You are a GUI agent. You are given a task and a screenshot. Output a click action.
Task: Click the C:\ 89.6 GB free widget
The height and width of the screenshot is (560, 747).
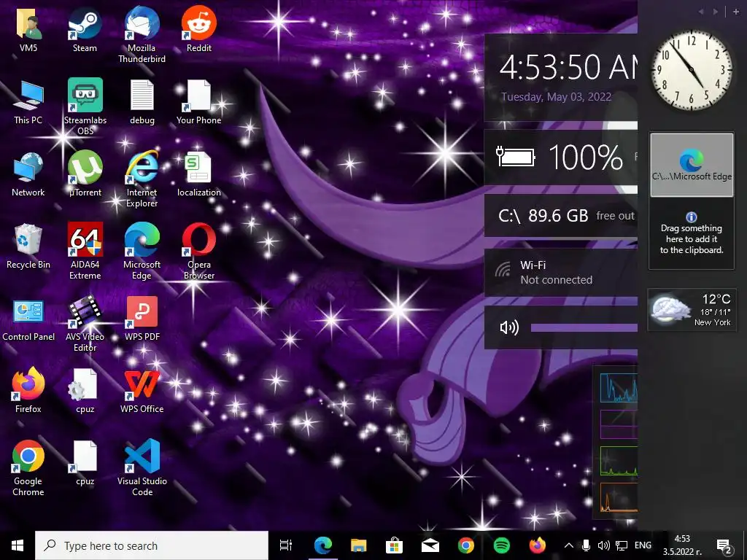click(561, 216)
